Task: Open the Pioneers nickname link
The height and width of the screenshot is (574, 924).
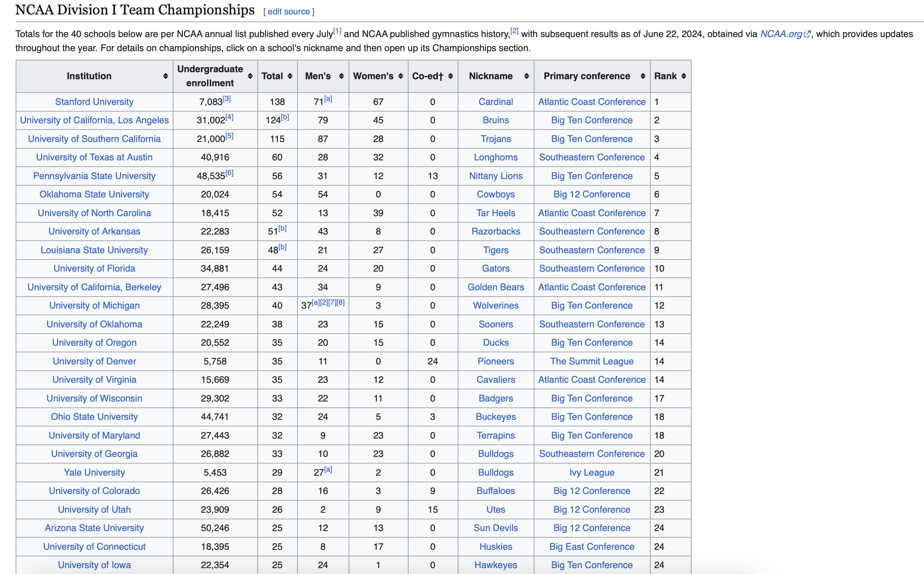Action: pyautogui.click(x=496, y=361)
